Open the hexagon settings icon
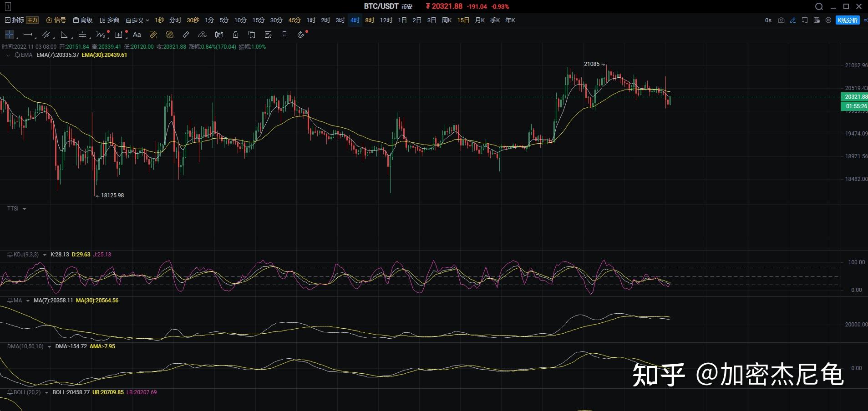The width and height of the screenshot is (868, 411). click(828, 20)
